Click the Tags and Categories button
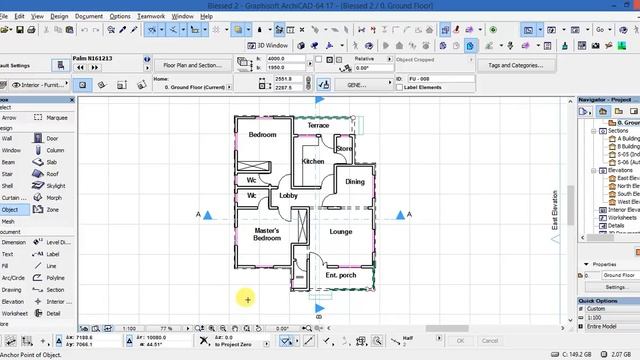 (516, 65)
